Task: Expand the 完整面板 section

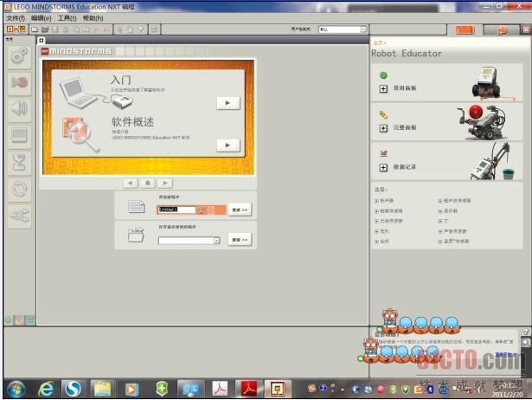Action: click(x=383, y=128)
